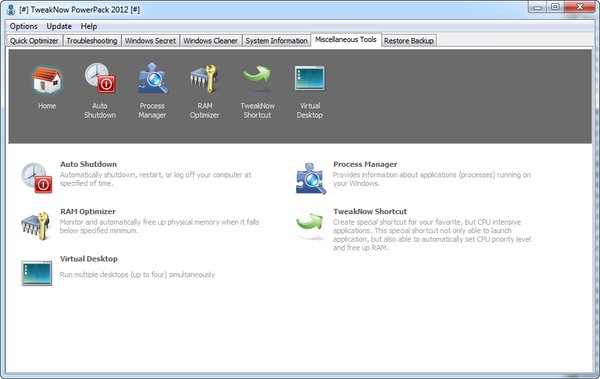The height and width of the screenshot is (379, 600).
Task: Click the TweakNow Shortcut heading link
Action: click(370, 211)
